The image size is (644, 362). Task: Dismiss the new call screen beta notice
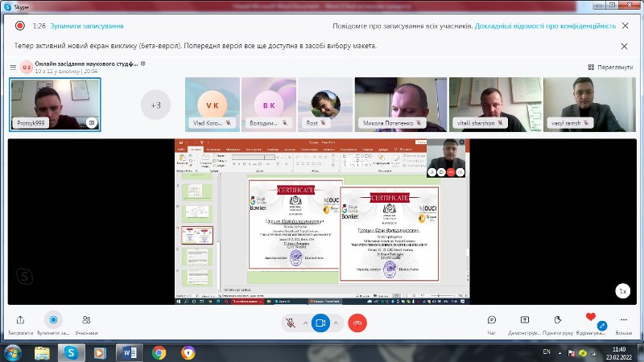(625, 47)
